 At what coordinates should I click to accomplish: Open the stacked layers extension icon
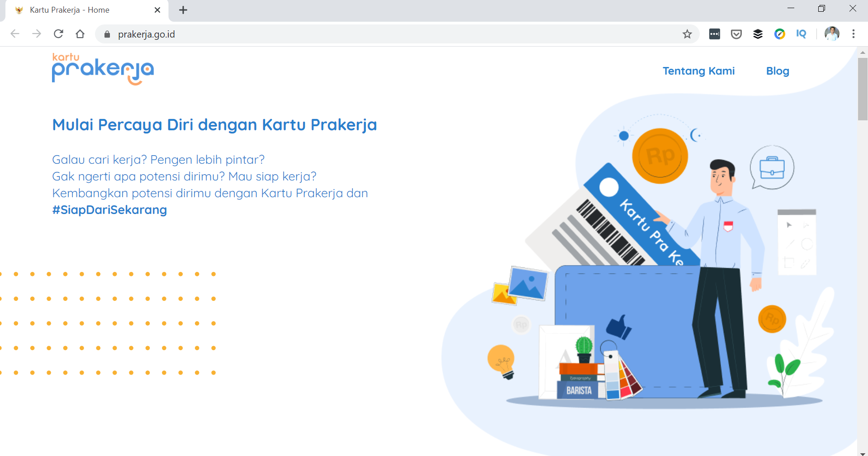758,34
